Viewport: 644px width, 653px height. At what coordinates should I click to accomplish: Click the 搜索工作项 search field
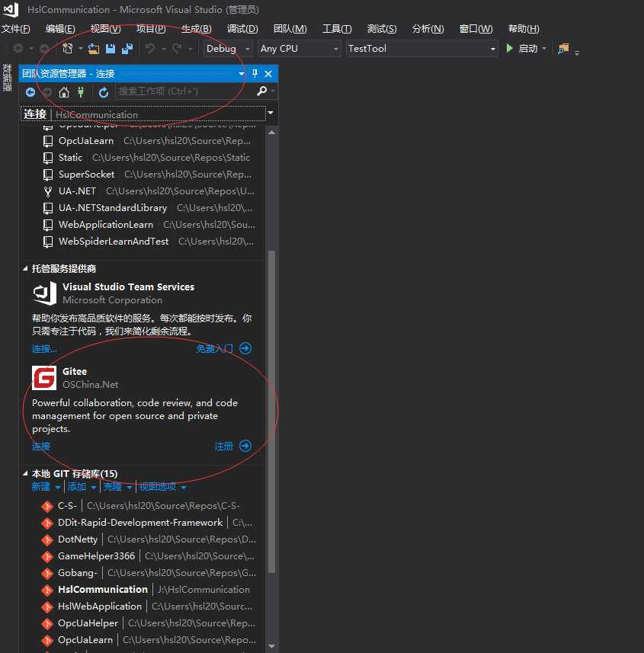pyautogui.click(x=183, y=91)
